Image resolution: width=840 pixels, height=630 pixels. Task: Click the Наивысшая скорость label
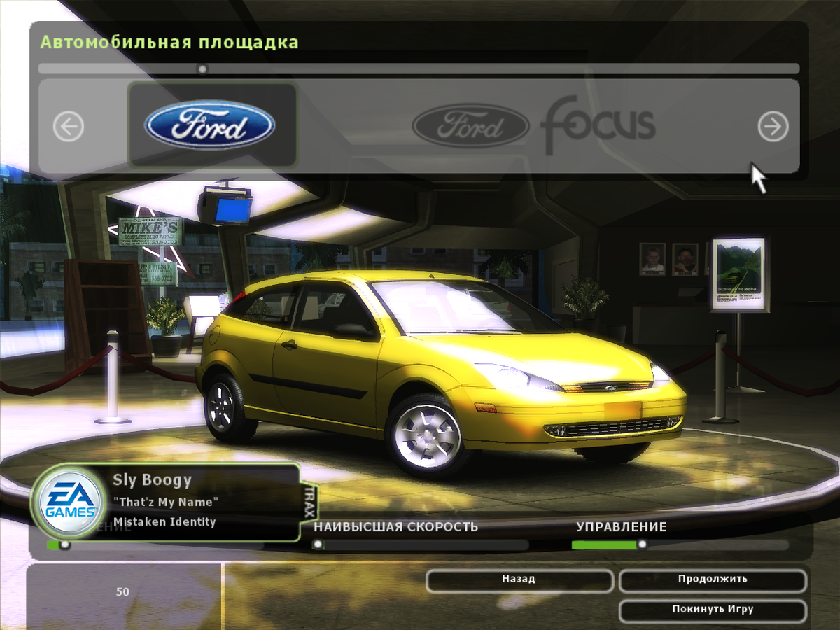point(396,526)
